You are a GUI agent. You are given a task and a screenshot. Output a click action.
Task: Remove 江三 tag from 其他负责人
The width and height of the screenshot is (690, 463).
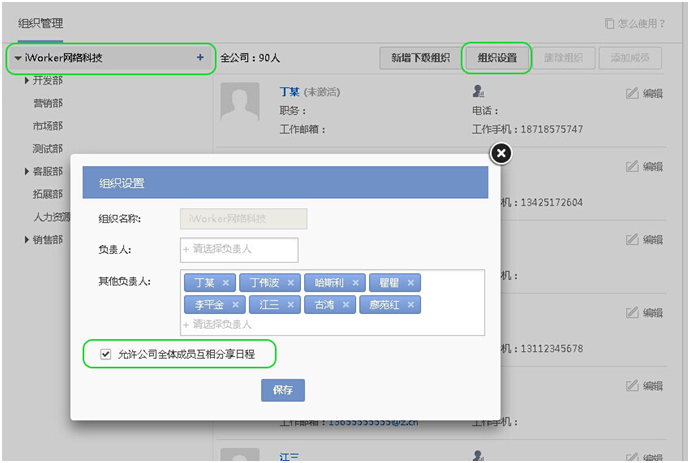pos(290,305)
